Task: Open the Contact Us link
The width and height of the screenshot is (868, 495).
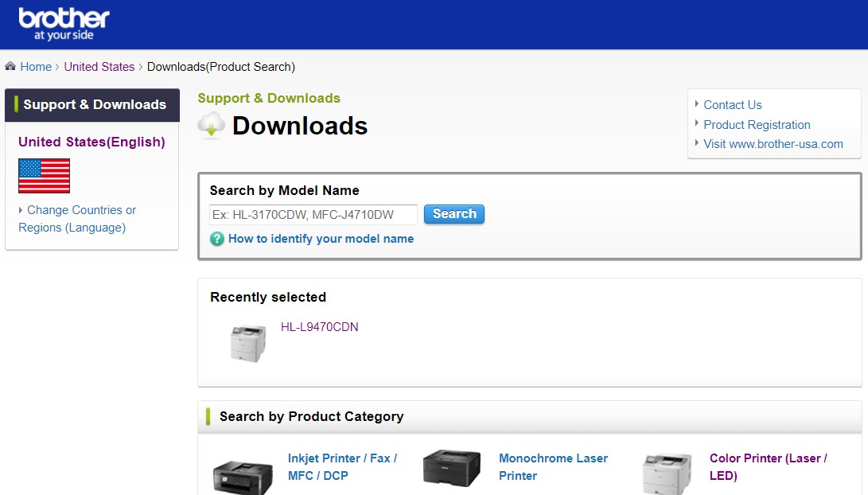Action: (x=733, y=104)
